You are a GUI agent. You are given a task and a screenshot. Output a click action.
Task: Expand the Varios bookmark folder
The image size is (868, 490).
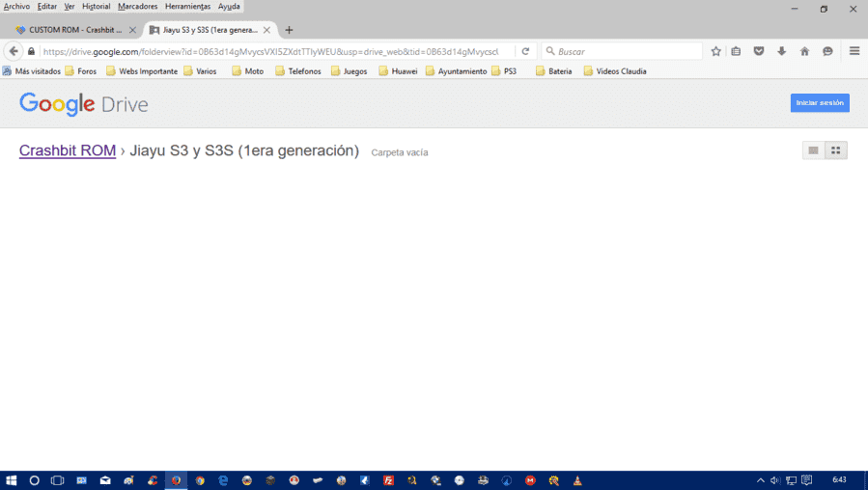201,71
